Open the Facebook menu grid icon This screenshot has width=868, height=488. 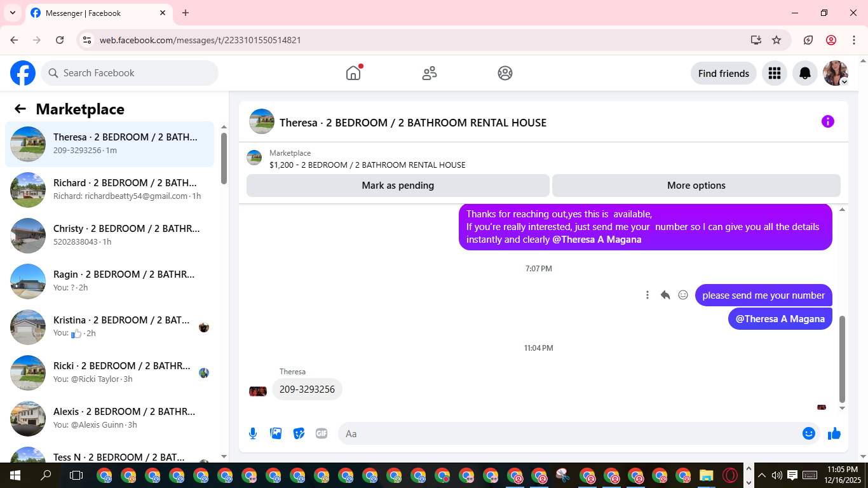[x=775, y=73]
